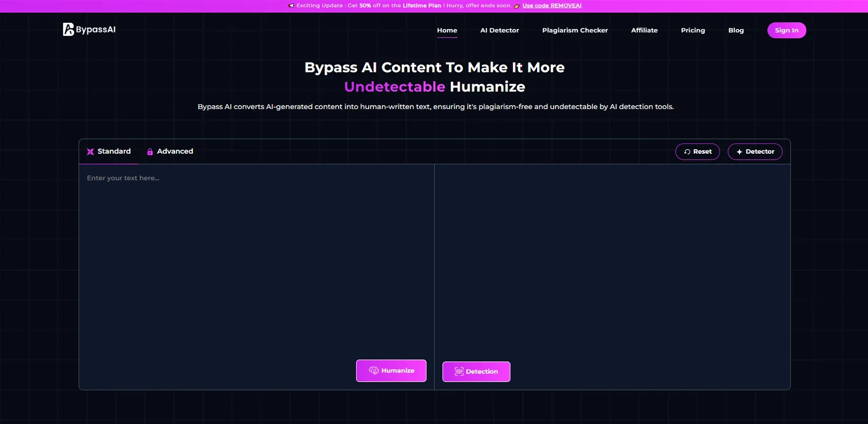Open the AI Detector page
This screenshot has height=424, width=868.
[500, 31]
